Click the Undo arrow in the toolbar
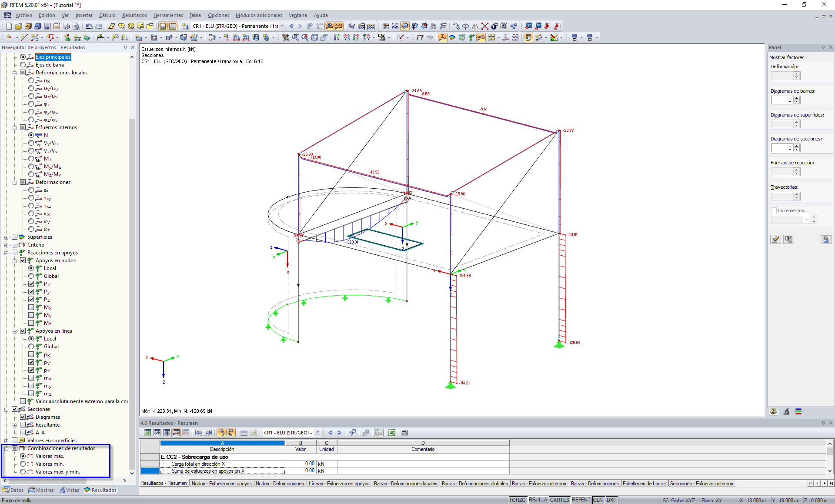 (89, 26)
